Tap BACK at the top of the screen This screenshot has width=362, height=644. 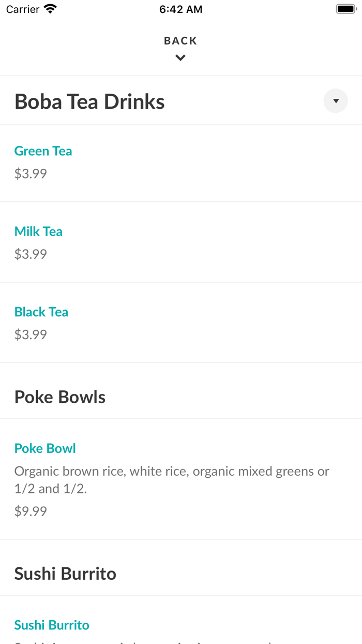tap(180, 40)
